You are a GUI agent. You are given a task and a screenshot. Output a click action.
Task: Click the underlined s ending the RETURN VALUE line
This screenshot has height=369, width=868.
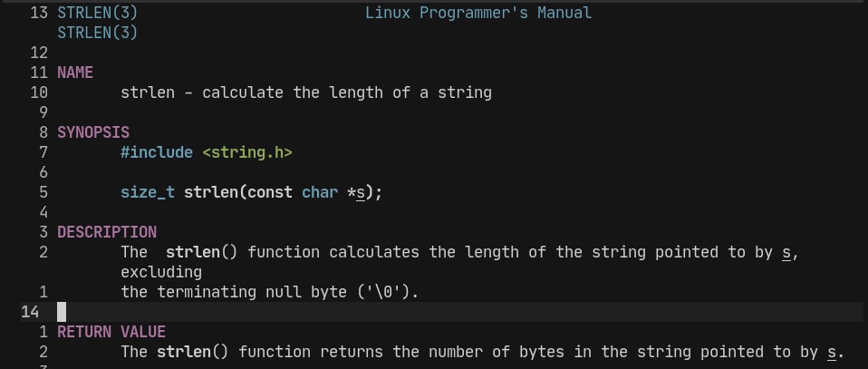(832, 352)
